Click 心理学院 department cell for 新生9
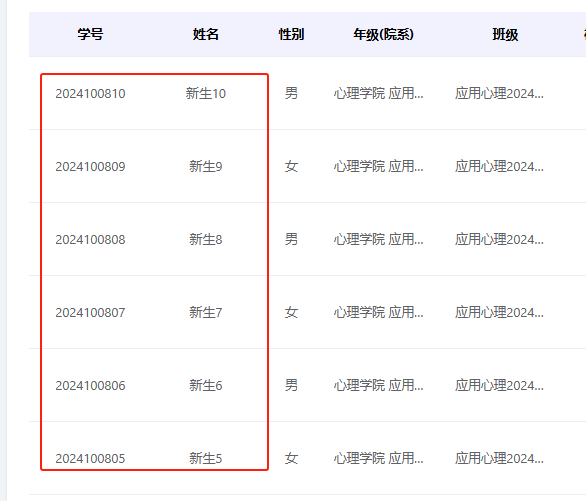This screenshot has width=586, height=501. point(379,166)
